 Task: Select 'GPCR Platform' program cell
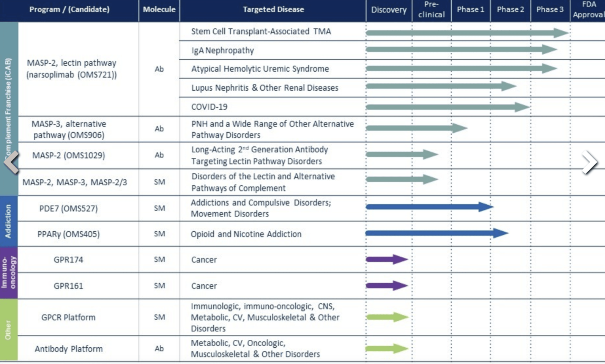coord(68,317)
